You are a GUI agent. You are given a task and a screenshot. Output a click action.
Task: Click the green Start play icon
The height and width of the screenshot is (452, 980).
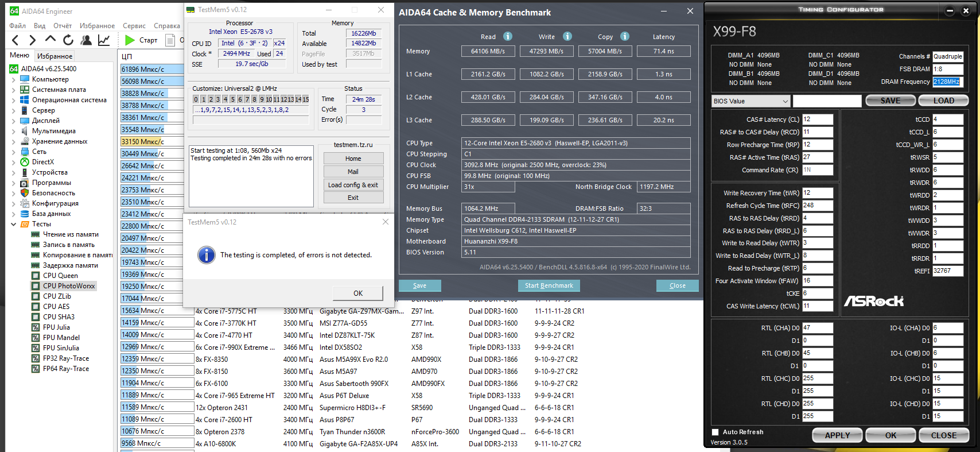(x=130, y=40)
